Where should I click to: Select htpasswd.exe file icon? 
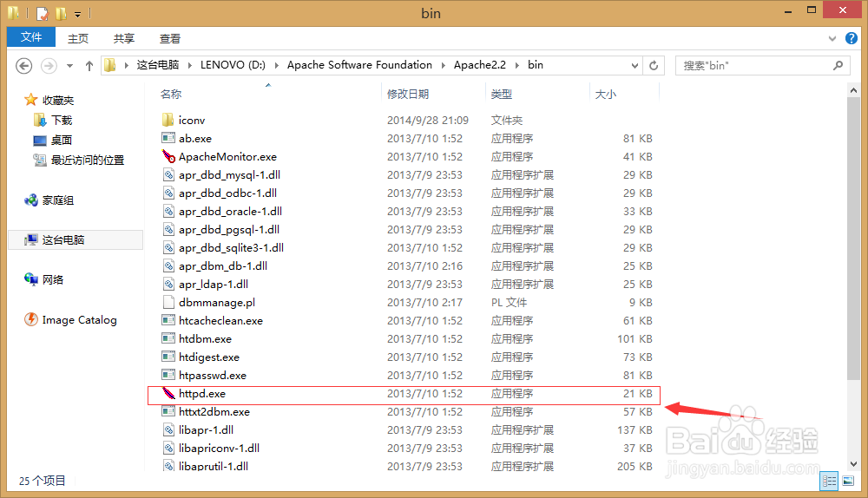168,375
